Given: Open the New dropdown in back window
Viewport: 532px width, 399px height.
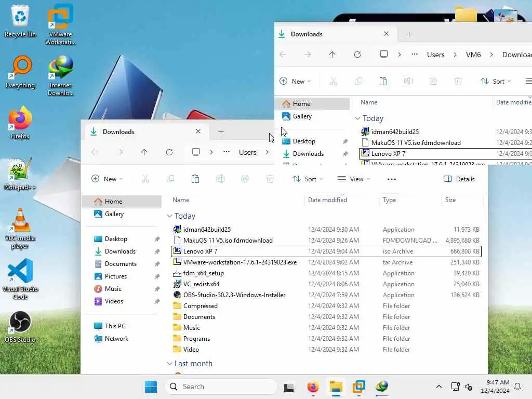Looking at the screenshot, I should pyautogui.click(x=295, y=81).
